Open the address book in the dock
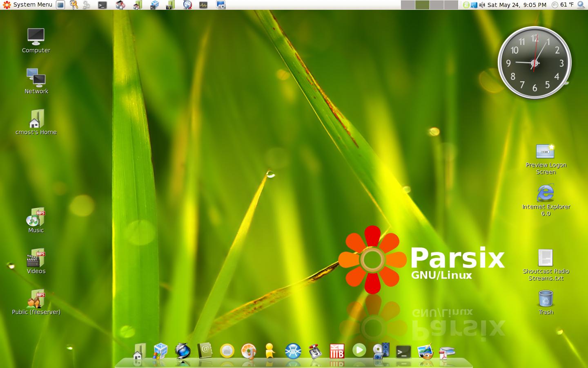 [205, 351]
